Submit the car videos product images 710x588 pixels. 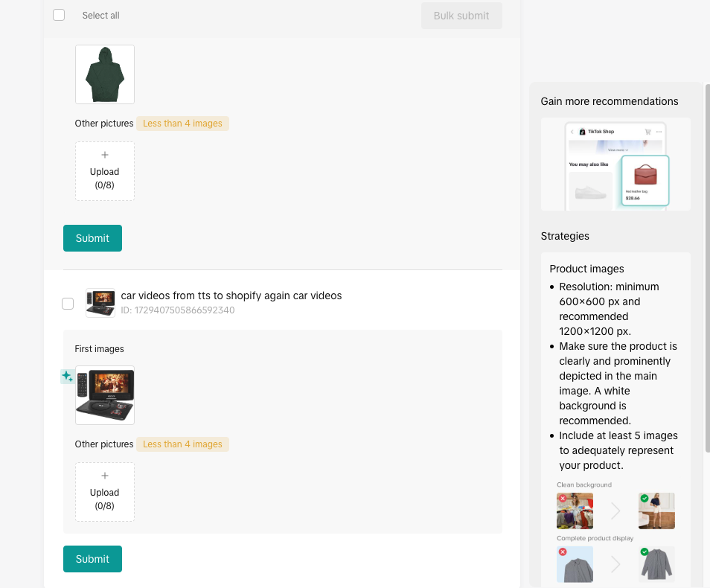(x=92, y=559)
